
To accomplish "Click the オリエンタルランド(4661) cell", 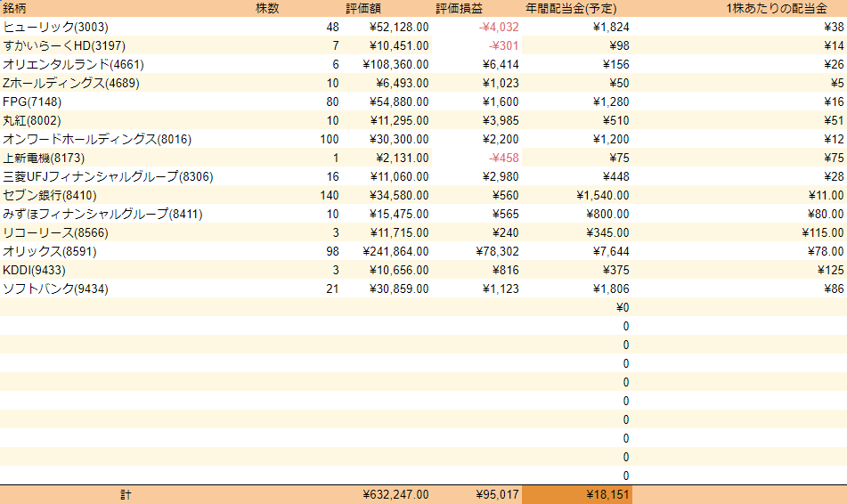I will click(73, 64).
